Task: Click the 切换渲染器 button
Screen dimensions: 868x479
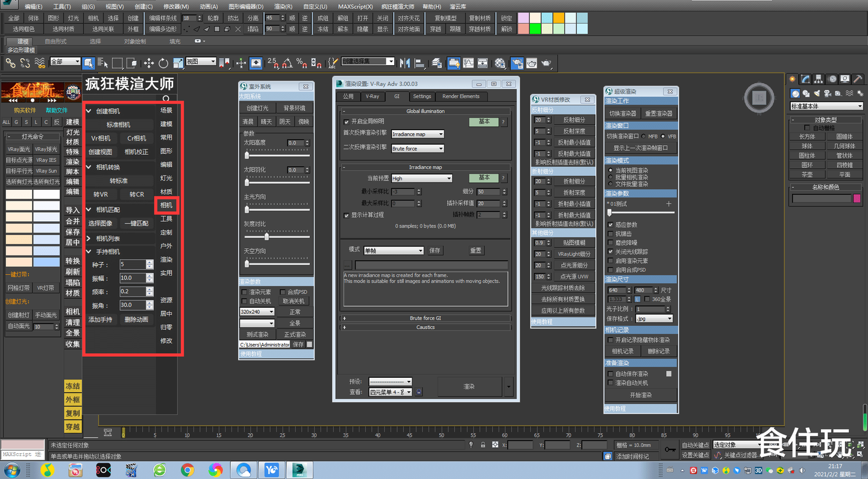Action: [x=623, y=113]
